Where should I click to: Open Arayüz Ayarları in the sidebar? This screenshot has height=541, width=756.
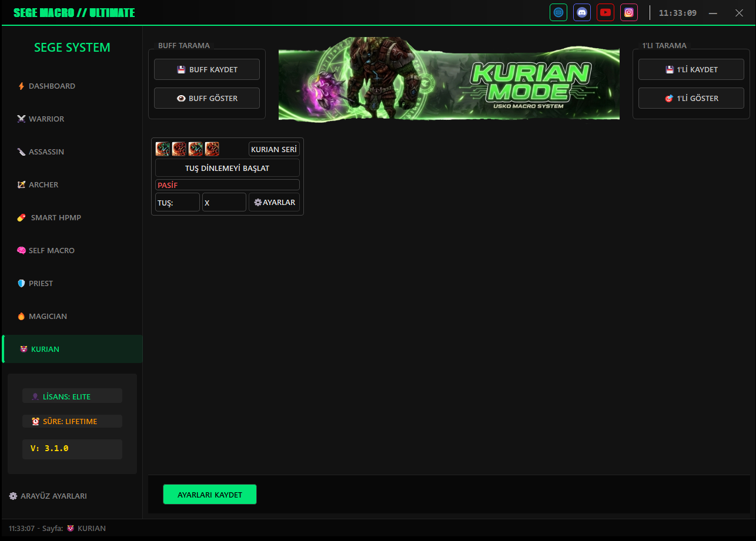(48, 496)
